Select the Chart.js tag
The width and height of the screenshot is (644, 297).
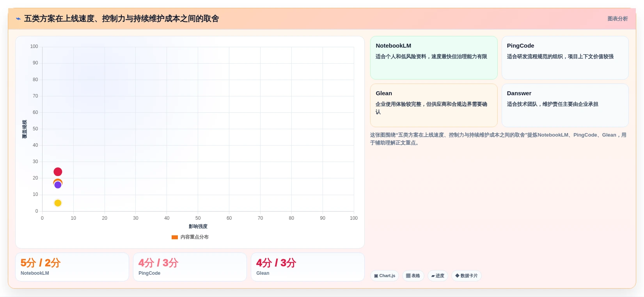[385, 276]
